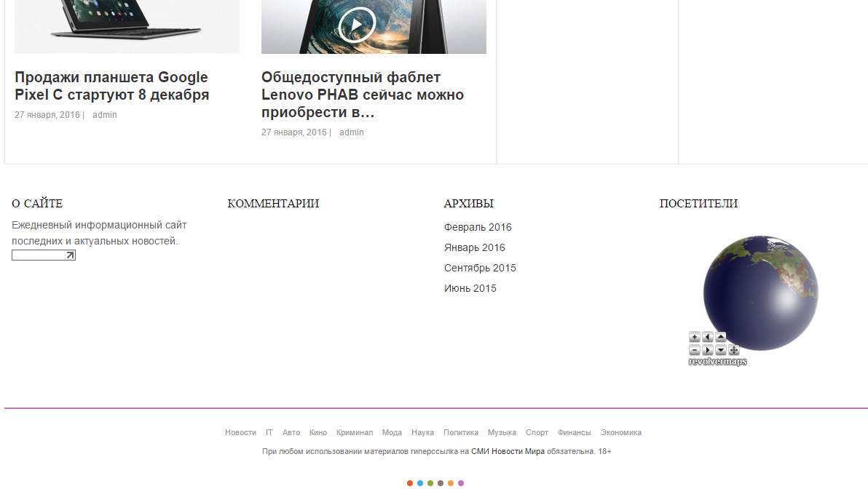Open the Февраль 2016 archive
The width and height of the screenshot is (868, 497).
tap(478, 227)
